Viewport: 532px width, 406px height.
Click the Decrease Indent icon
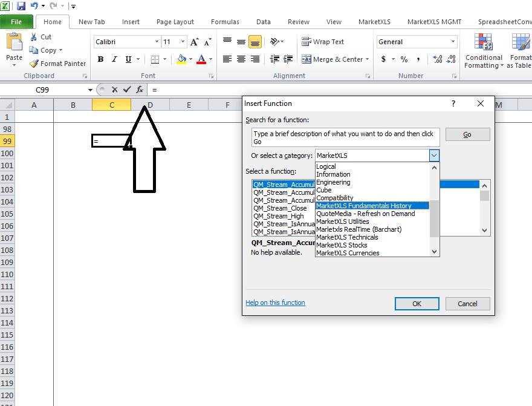tap(274, 59)
